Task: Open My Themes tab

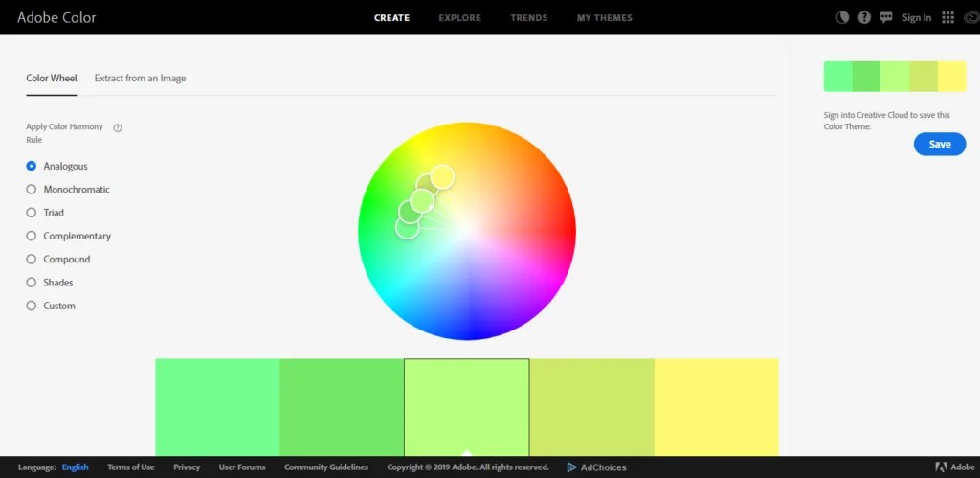Action: click(605, 17)
